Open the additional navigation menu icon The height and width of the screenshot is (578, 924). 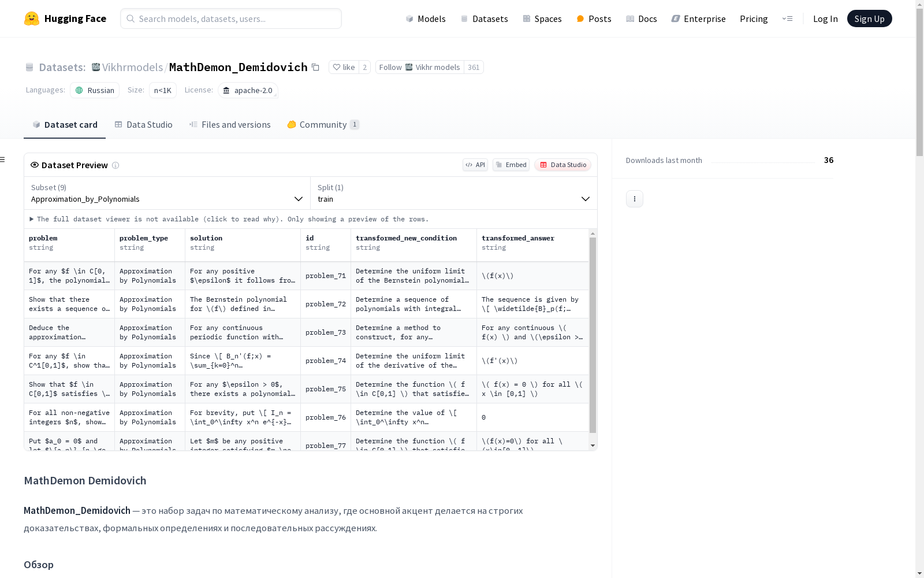[787, 18]
